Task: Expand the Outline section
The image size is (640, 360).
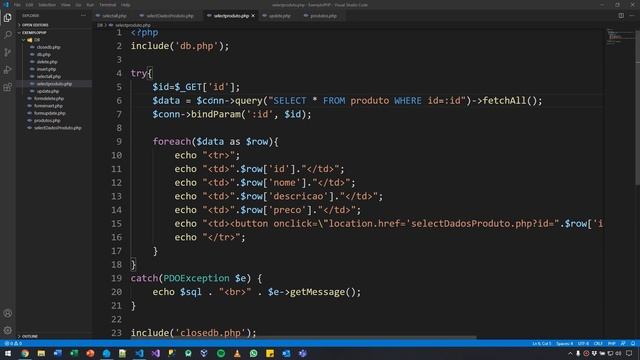Action: 29,336
